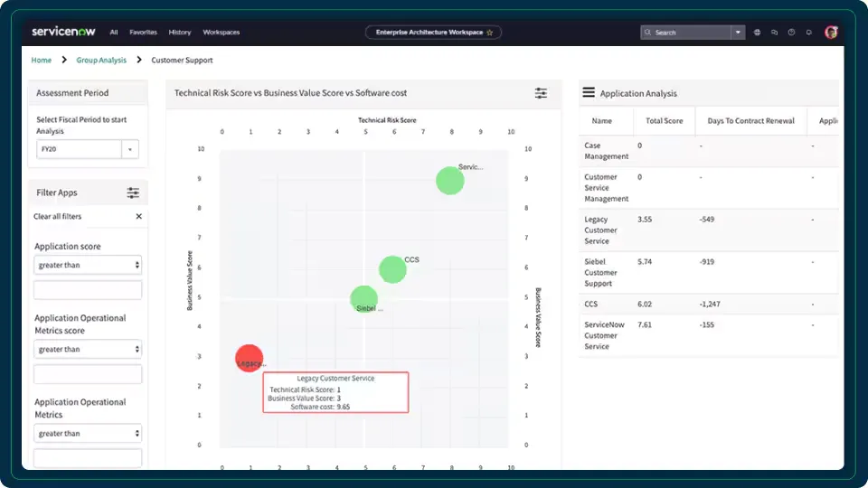Select the Case Management row name
This screenshot has height=488, width=868.
click(x=606, y=151)
